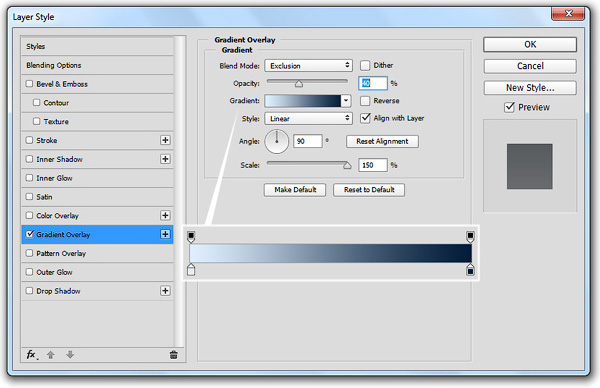Enable the Contour checkbox

click(36, 103)
